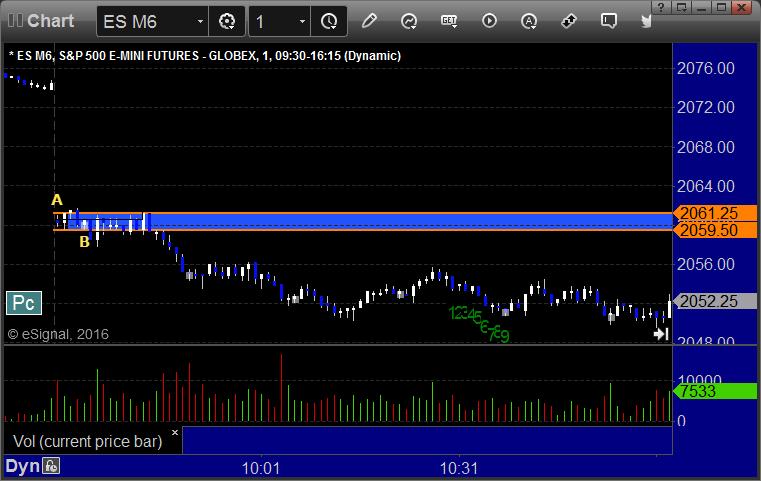
Task: Click the 2076.00 price axis label
Action: 706,68
